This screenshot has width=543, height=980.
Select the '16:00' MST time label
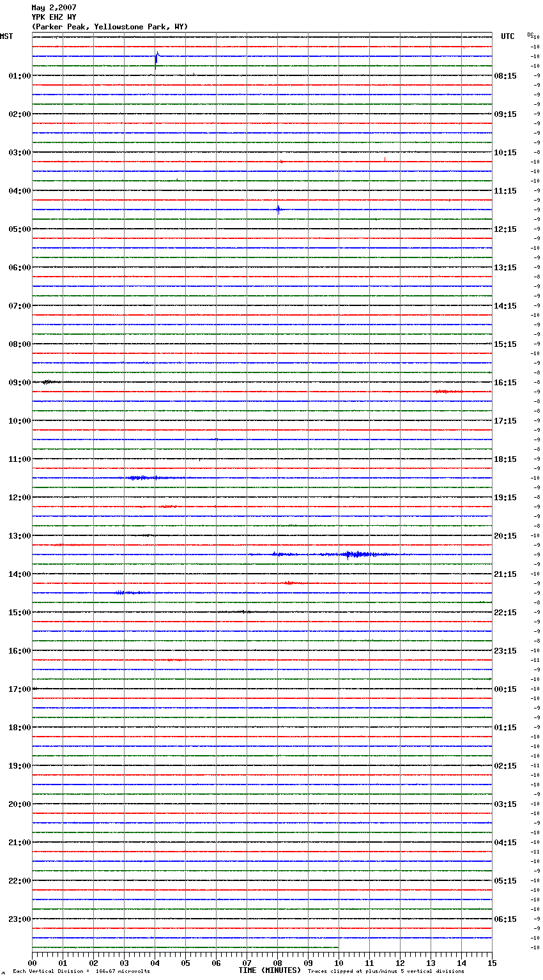20,651
